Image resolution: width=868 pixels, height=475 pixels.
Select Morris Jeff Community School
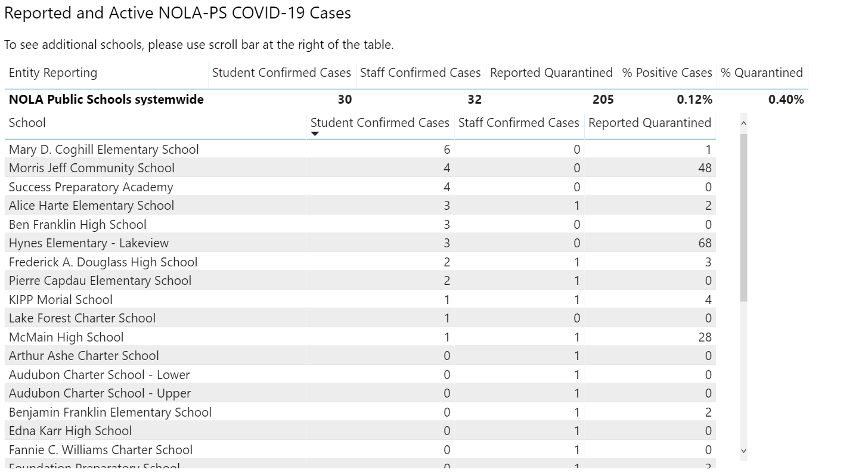click(x=92, y=168)
